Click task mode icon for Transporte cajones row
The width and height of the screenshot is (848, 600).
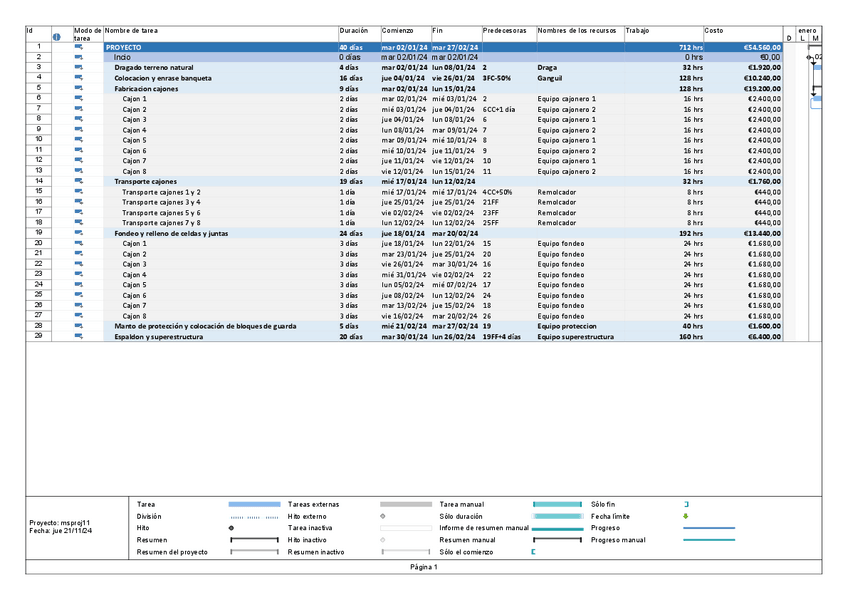coord(79,181)
